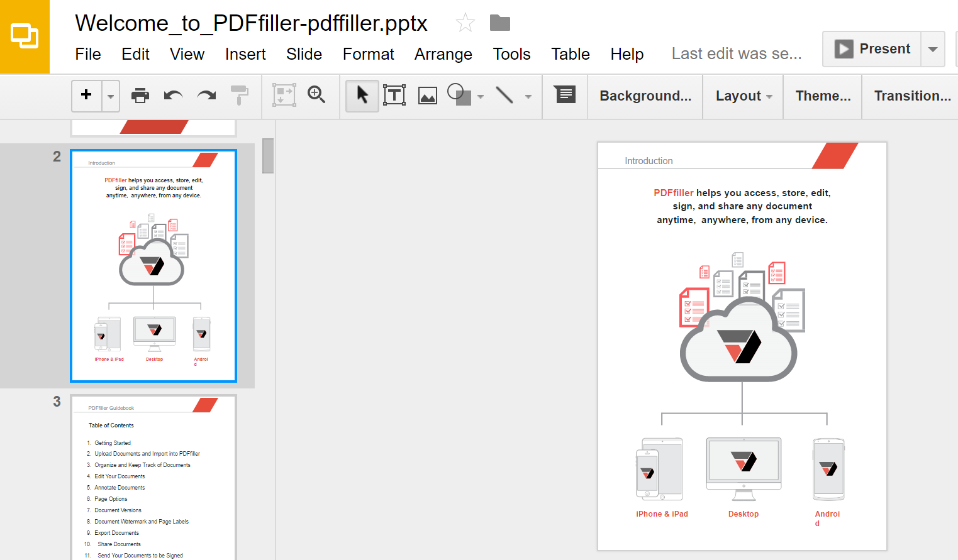Open the Tools menu
Image resolution: width=958 pixels, height=560 pixels.
(511, 54)
